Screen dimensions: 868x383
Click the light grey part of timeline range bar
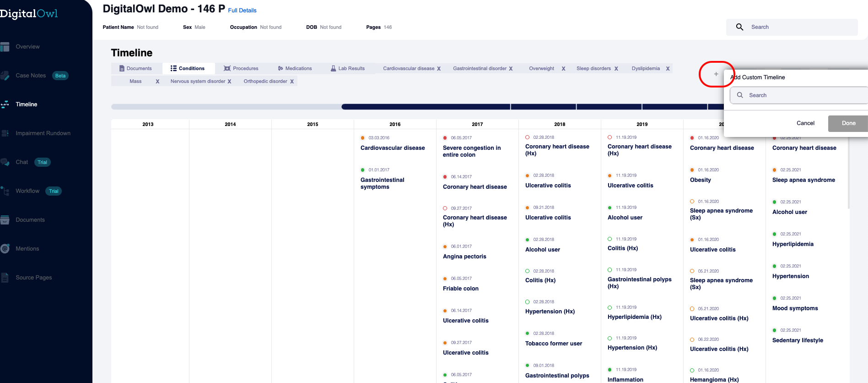[226, 107]
